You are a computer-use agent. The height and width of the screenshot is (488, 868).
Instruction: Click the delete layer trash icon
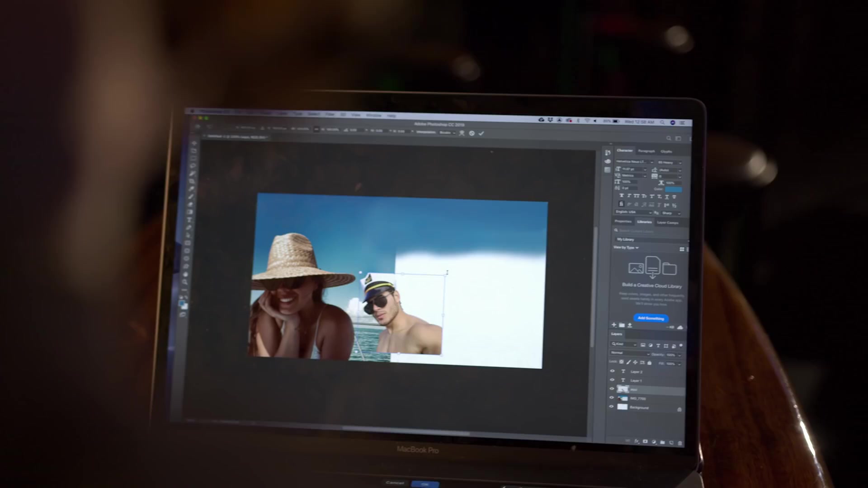tap(680, 443)
